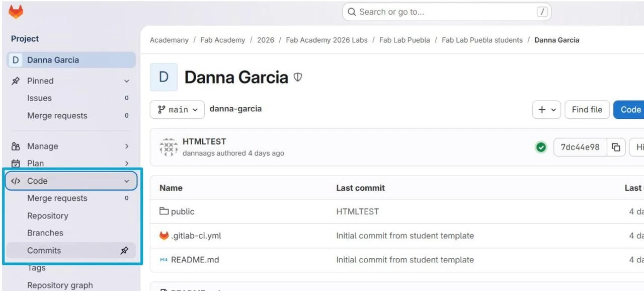
Task: Open the public folder
Action: pos(182,211)
